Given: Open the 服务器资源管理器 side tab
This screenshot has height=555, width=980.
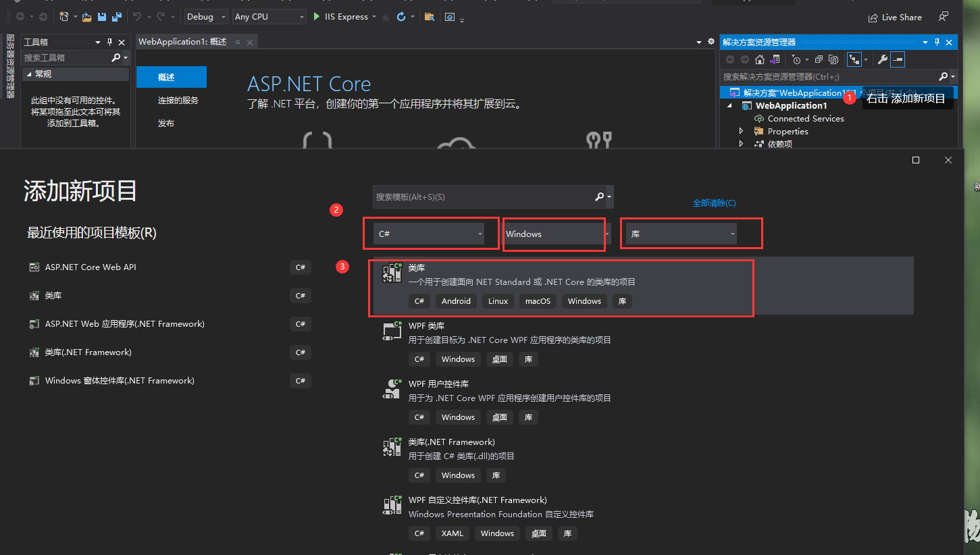Looking at the screenshot, I should click(10, 66).
